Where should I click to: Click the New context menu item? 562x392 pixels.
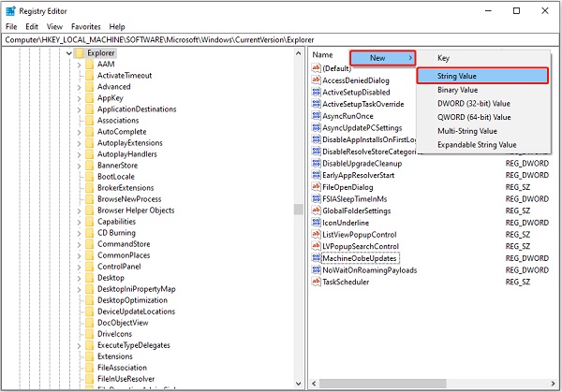382,58
